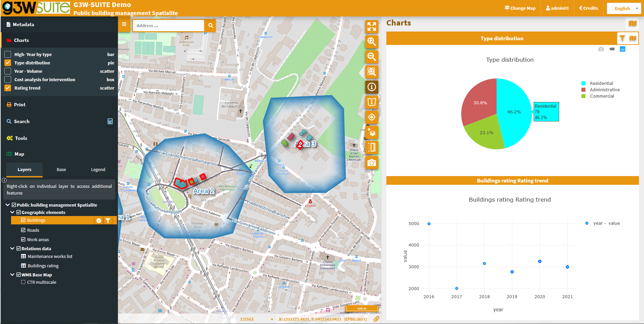Open the add layer tool

pos(372,132)
